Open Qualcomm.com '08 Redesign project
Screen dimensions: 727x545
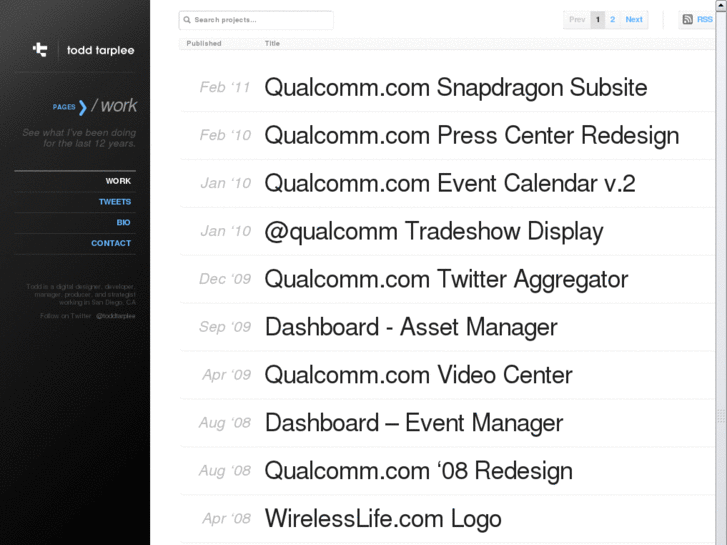tap(418, 470)
